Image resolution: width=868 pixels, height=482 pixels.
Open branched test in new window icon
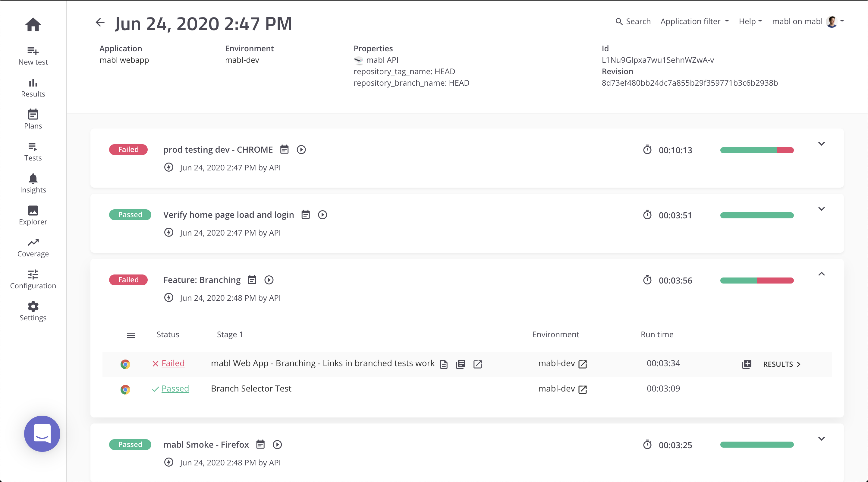click(477, 364)
